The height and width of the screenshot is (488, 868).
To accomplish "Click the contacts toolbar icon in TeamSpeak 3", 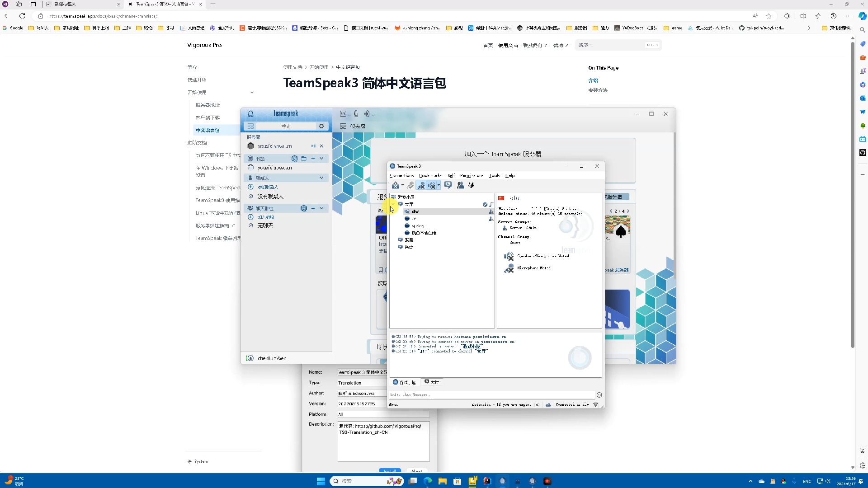I will pyautogui.click(x=460, y=185).
